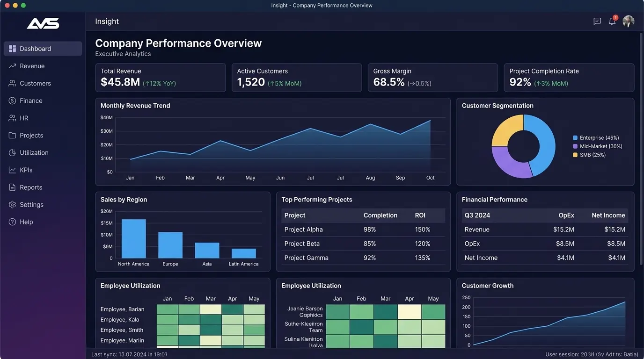The height and width of the screenshot is (359, 644).
Task: Click the Revenue row in Financial Performance
Action: coord(545,230)
